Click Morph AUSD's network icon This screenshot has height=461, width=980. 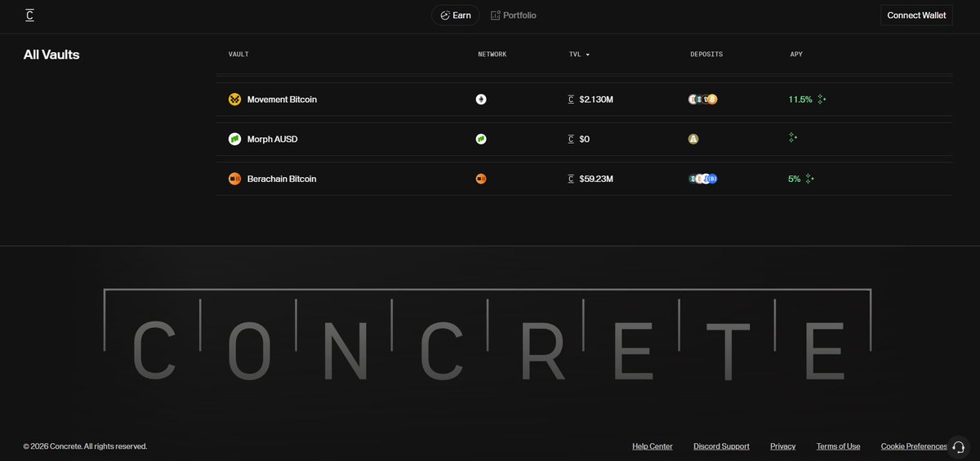coord(481,140)
